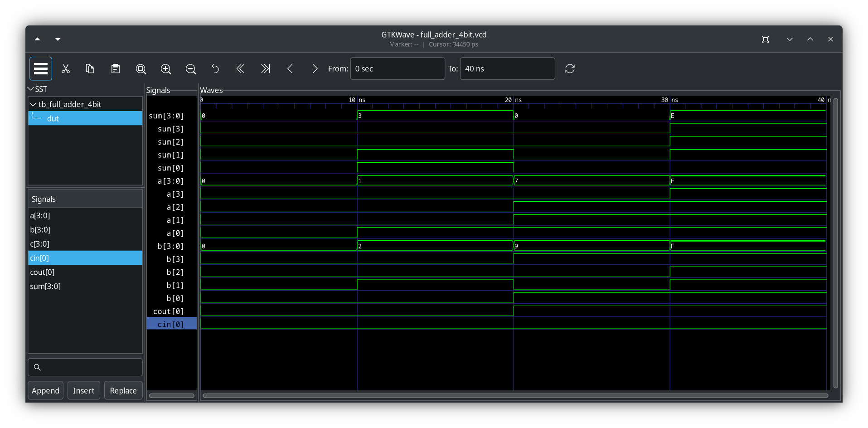The width and height of the screenshot is (868, 428).
Task: Click the 20 ns timeline marker
Action: point(513,100)
